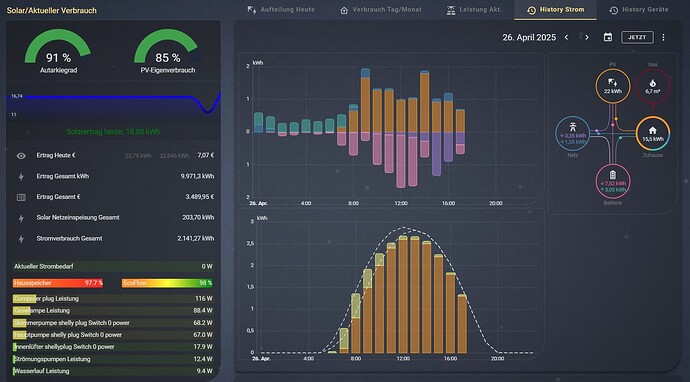Click lightning icon beside Ertrag Gesamt kWh

pyautogui.click(x=21, y=176)
